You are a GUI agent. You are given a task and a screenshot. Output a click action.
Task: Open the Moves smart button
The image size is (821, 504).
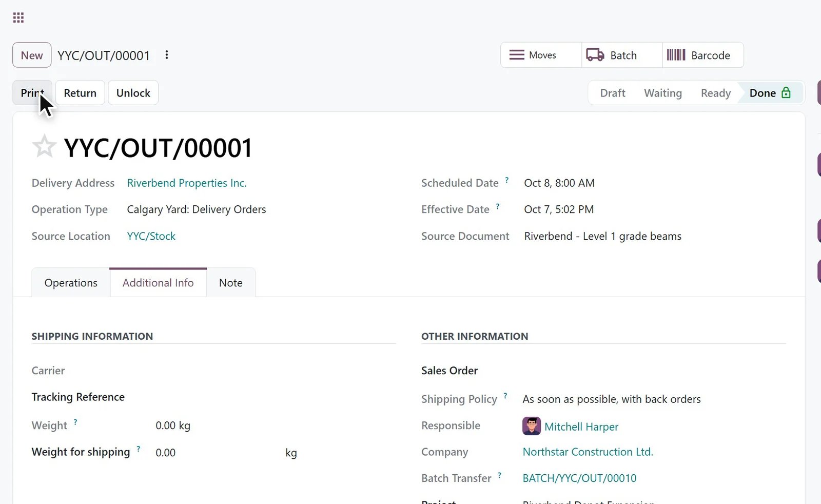(x=541, y=55)
